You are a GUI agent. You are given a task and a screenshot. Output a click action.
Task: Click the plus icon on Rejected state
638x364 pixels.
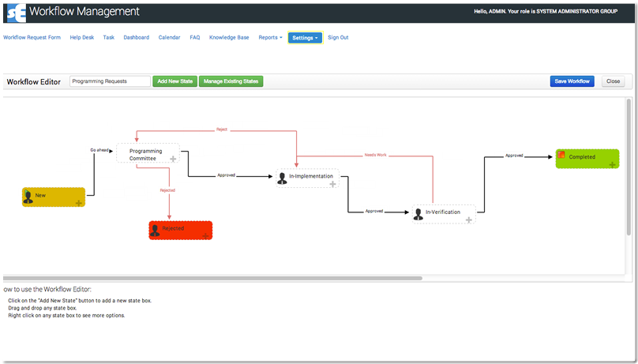coord(205,236)
